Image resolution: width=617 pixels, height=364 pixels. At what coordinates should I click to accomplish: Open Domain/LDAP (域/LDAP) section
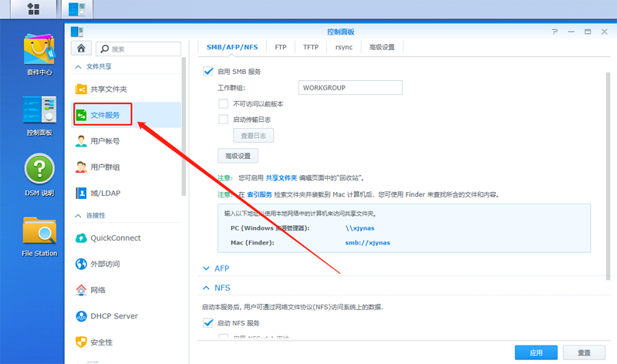pyautogui.click(x=126, y=194)
